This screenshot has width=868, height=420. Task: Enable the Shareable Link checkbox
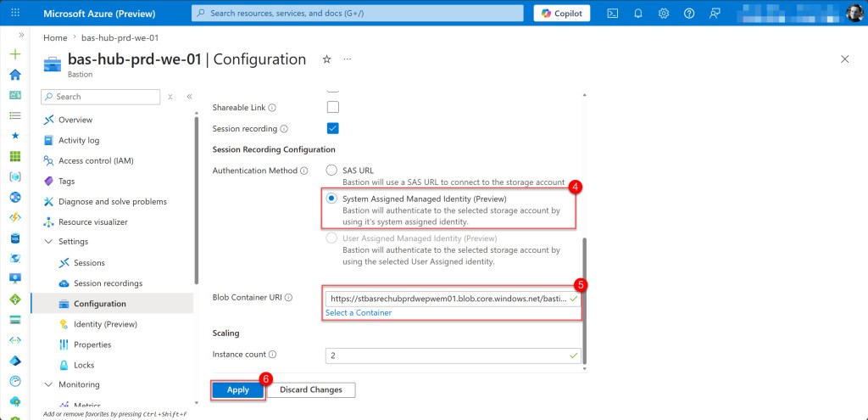pyautogui.click(x=333, y=108)
